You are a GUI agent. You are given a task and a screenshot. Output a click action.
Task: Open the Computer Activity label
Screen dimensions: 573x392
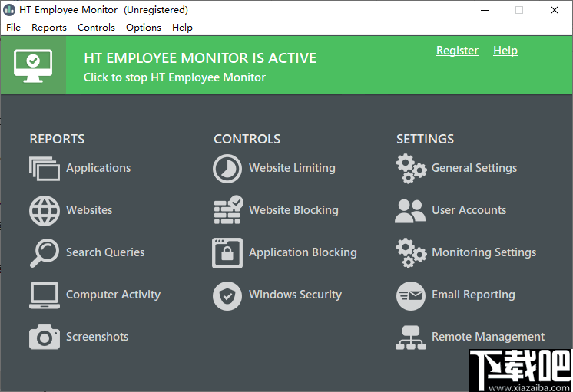113,295
